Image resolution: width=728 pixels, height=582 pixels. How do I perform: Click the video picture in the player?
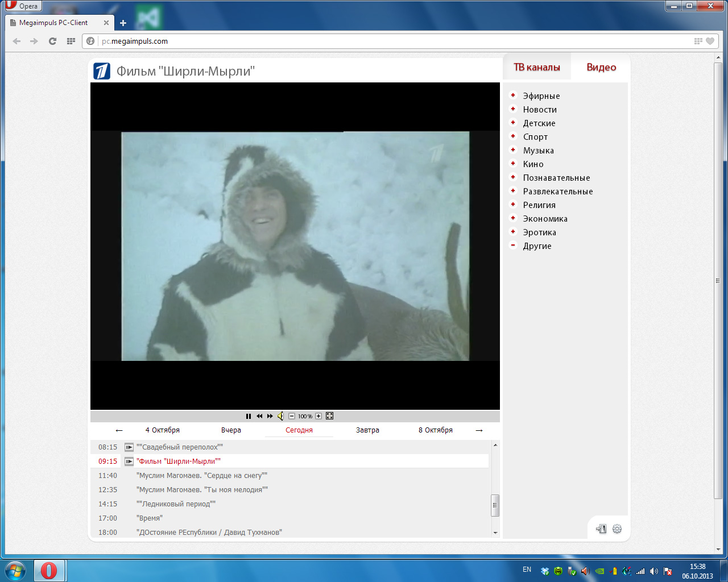click(295, 246)
